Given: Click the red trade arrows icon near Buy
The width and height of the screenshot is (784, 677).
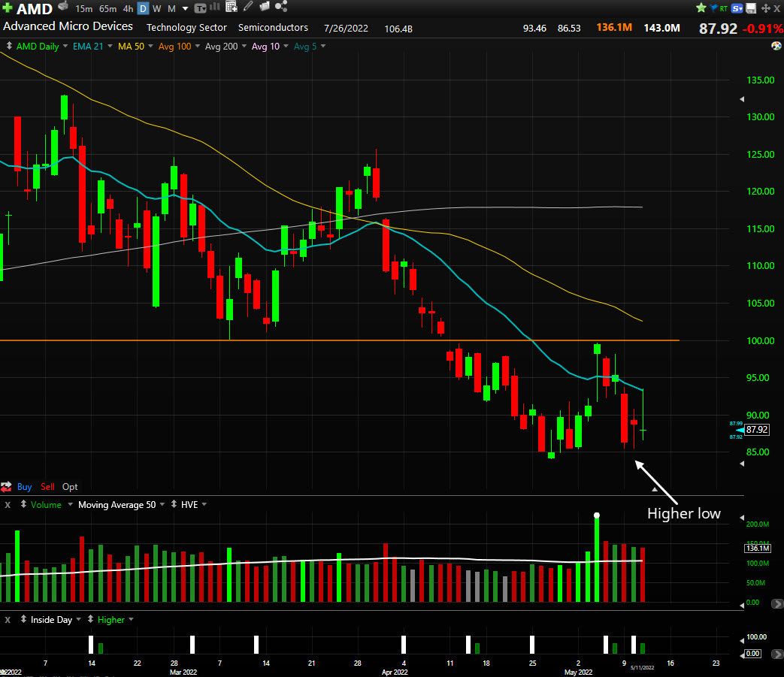Looking at the screenshot, I should click(6, 487).
